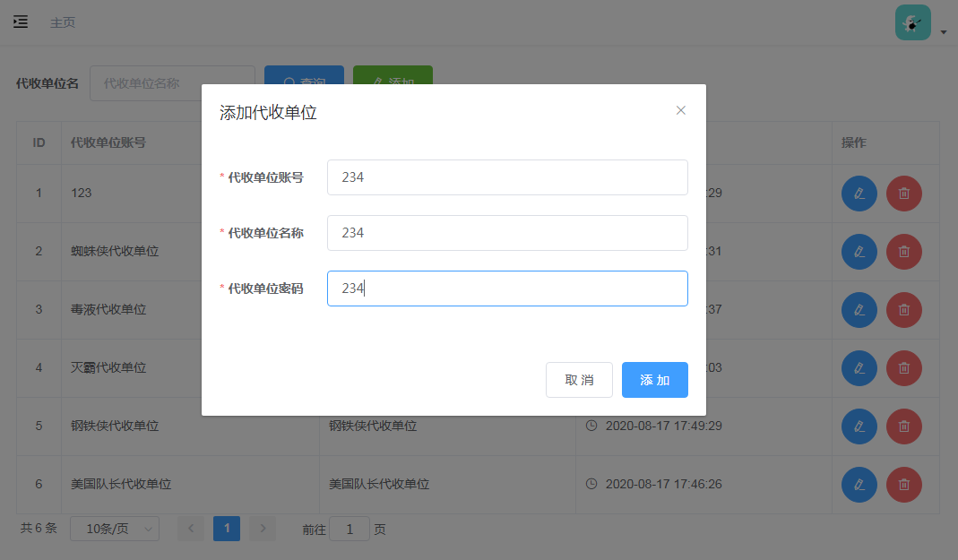Screen dimensions: 958x560
Task: Delete the 毒液代收单位 entry
Action: pyautogui.click(x=903, y=309)
